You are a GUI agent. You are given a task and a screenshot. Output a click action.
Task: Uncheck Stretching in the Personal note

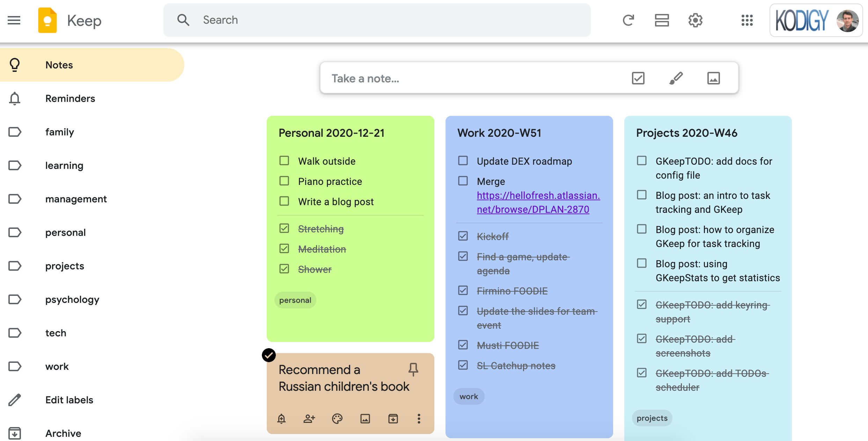click(284, 228)
